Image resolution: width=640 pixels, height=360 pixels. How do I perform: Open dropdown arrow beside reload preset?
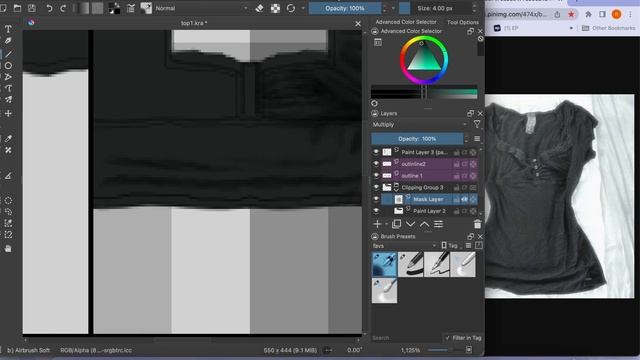coord(303,8)
